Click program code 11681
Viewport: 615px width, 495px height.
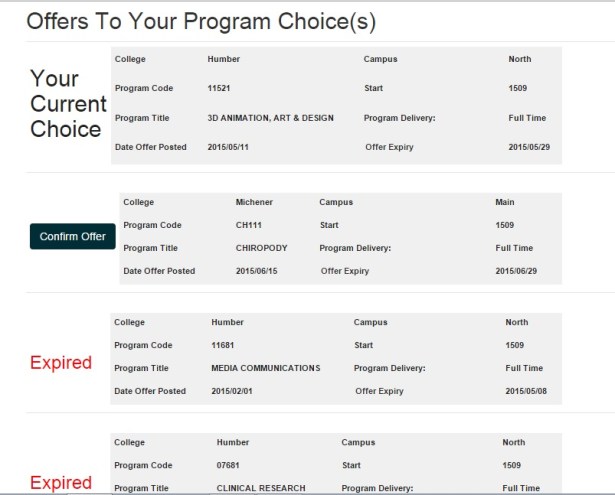223,345
